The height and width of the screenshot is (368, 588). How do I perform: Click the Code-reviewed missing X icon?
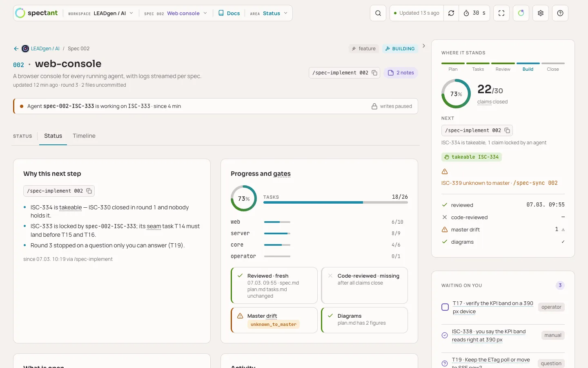click(330, 276)
